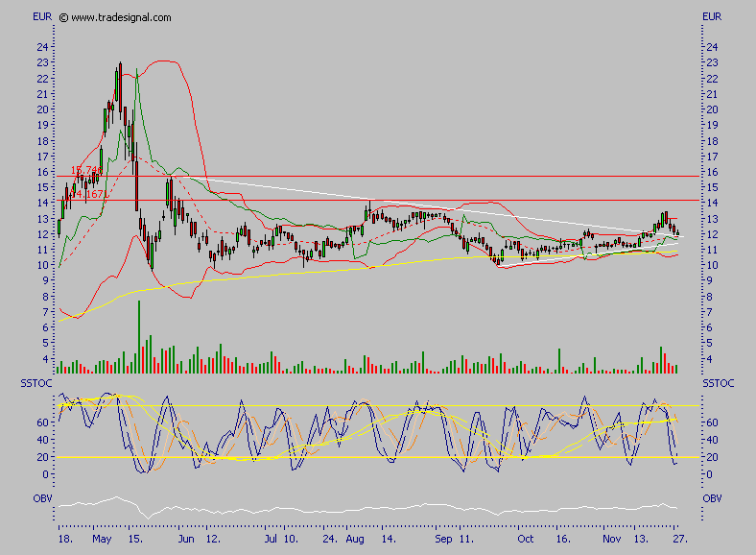The height and width of the screenshot is (555, 756).
Task: Click the 24 value on left price axis
Action: point(42,47)
